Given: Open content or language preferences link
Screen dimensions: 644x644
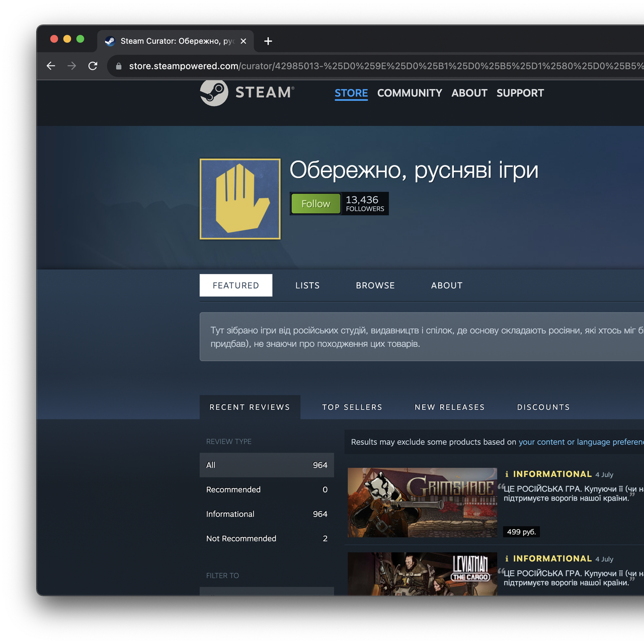Looking at the screenshot, I should [x=581, y=442].
